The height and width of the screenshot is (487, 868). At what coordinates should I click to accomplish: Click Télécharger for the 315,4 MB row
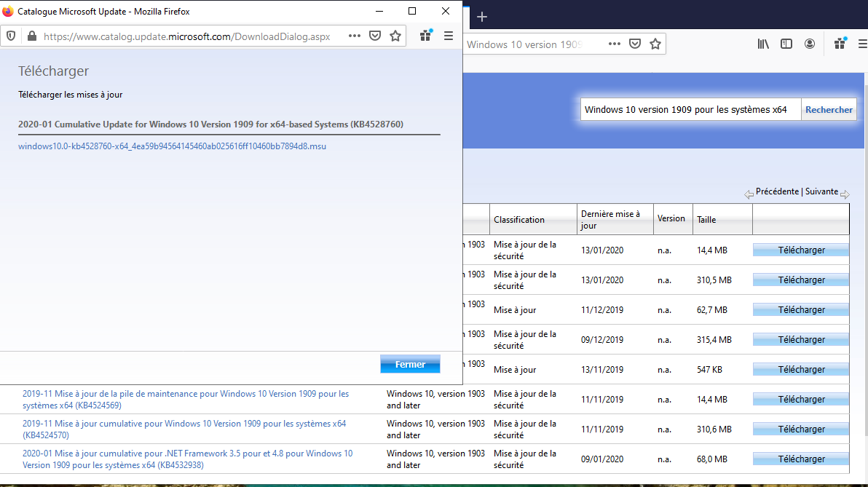[801, 340]
